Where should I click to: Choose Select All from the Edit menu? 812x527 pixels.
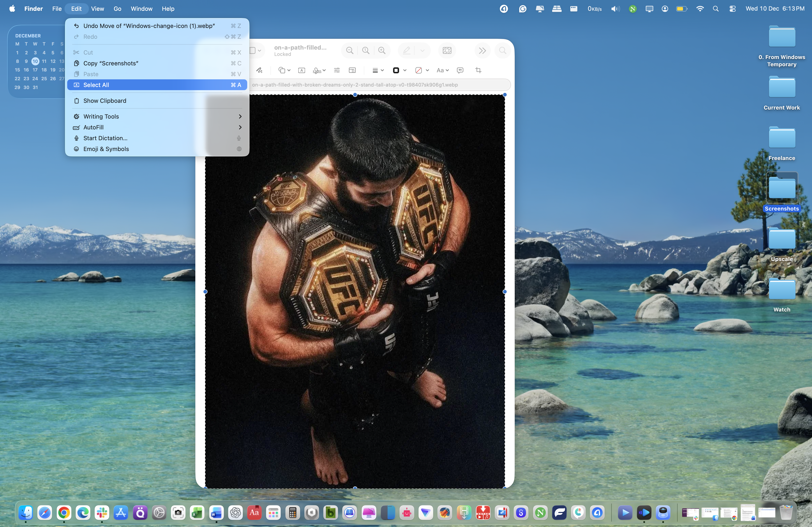pos(157,85)
